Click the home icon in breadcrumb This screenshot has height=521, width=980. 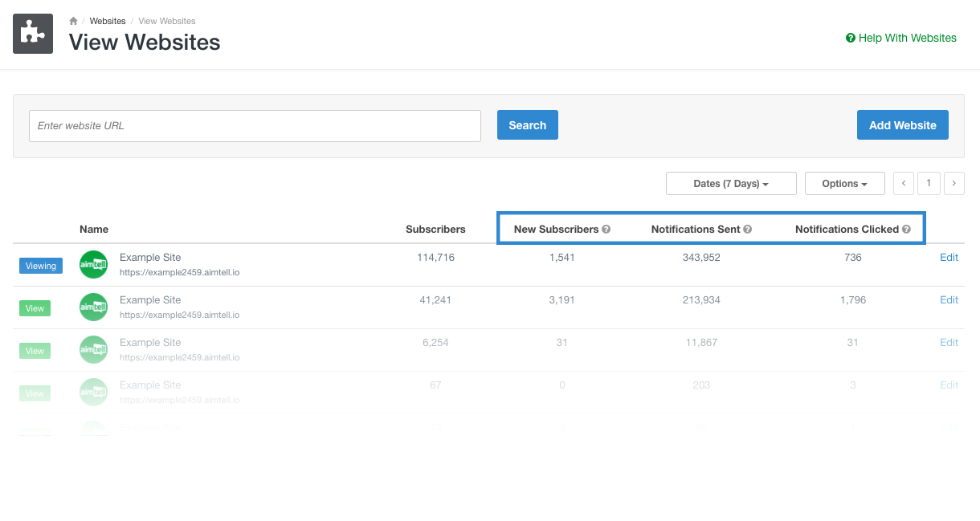[73, 21]
